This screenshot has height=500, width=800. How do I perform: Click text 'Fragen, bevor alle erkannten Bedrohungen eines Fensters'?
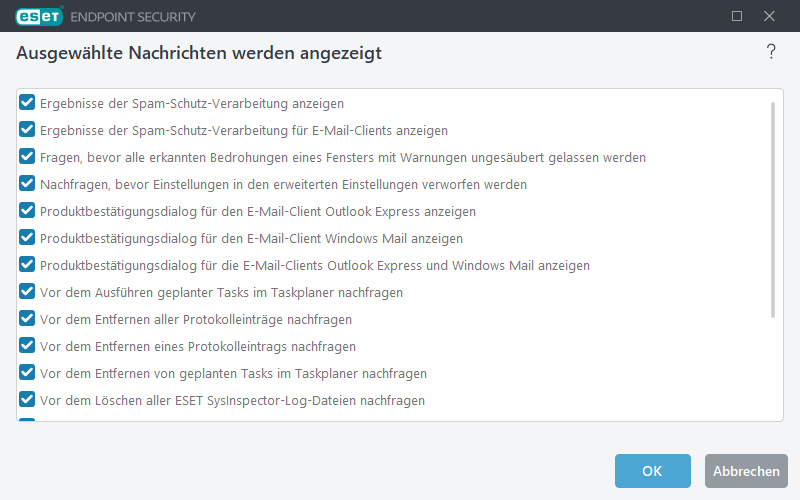point(207,158)
